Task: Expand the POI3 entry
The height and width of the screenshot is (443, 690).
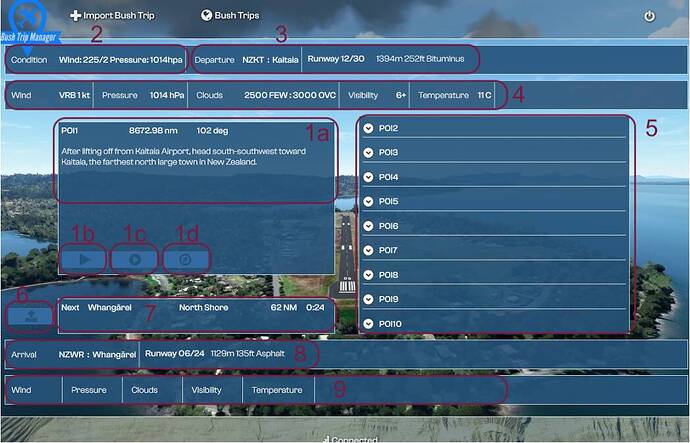Action: click(369, 153)
